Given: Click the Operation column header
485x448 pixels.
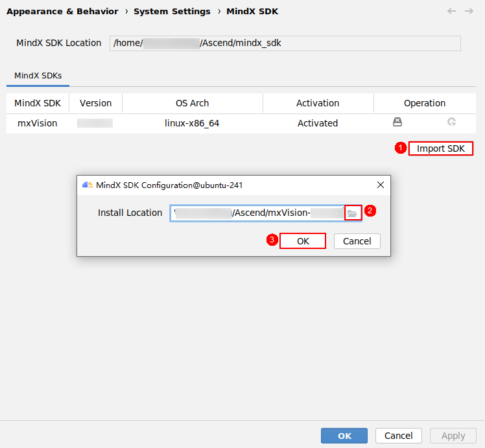Looking at the screenshot, I should click(425, 103).
